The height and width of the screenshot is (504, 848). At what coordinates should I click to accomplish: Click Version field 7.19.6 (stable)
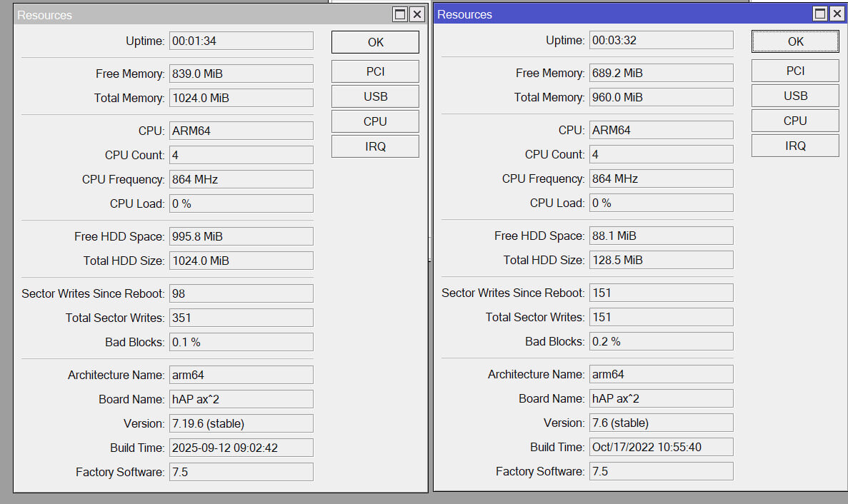coord(241,423)
